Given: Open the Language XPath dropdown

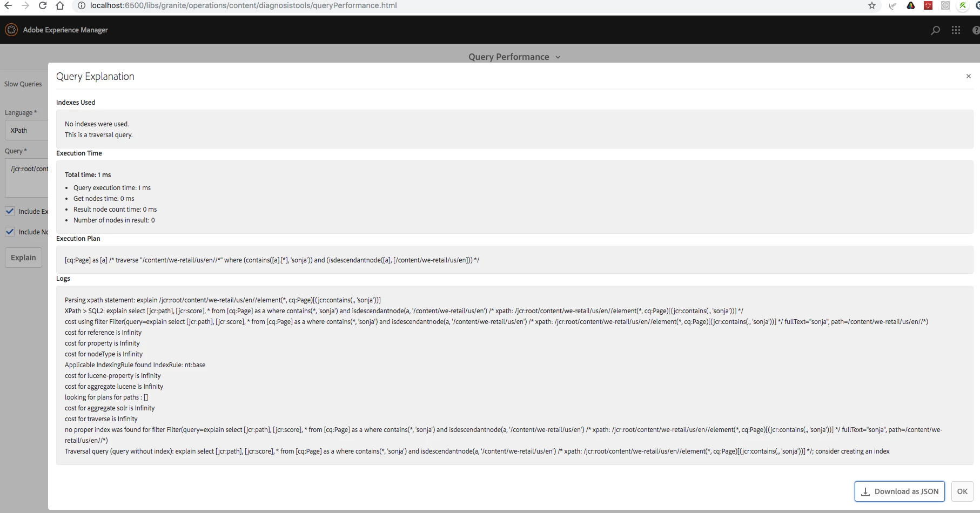Looking at the screenshot, I should tap(26, 130).
